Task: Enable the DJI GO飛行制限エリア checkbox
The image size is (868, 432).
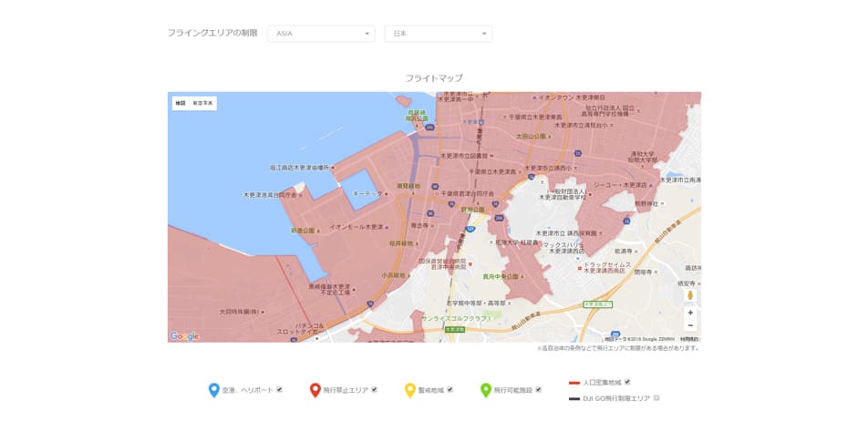Action: 656,397
